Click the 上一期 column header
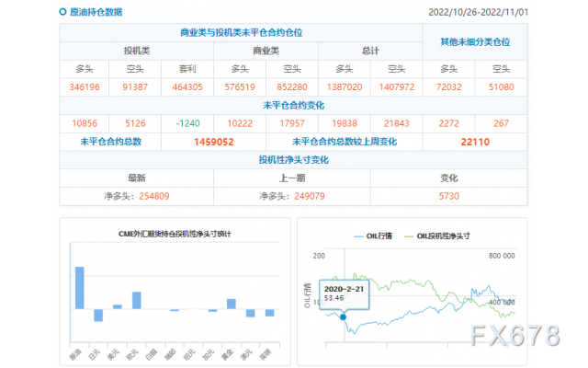The image size is (588, 368). [x=292, y=178]
